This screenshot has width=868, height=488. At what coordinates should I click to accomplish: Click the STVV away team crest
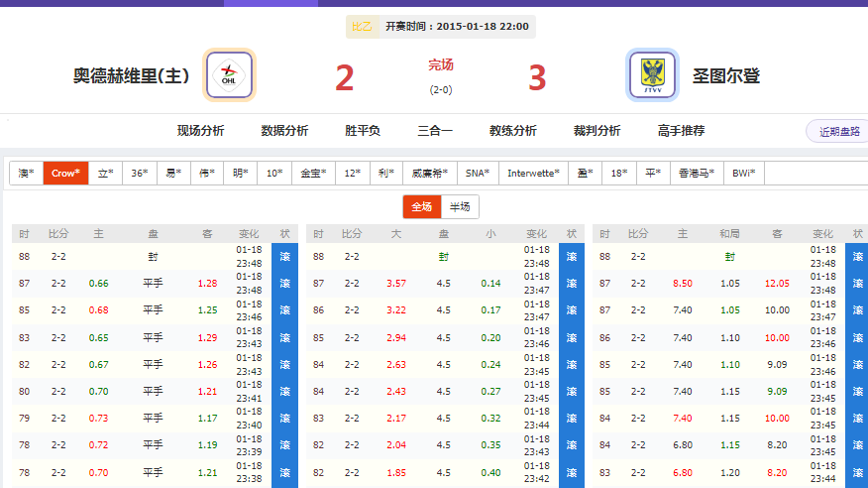point(652,75)
